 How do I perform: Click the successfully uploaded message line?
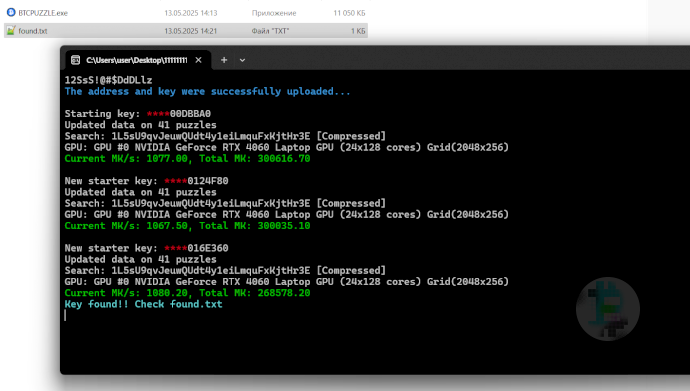207,91
